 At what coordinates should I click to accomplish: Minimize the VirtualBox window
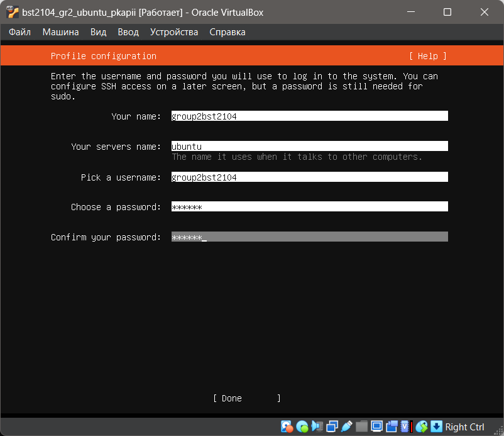411,12
